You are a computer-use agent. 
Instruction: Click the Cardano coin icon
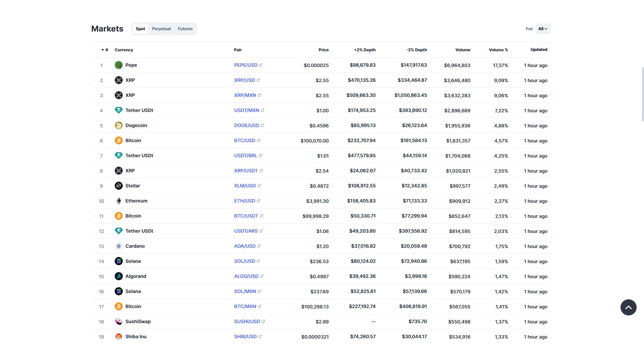click(119, 246)
